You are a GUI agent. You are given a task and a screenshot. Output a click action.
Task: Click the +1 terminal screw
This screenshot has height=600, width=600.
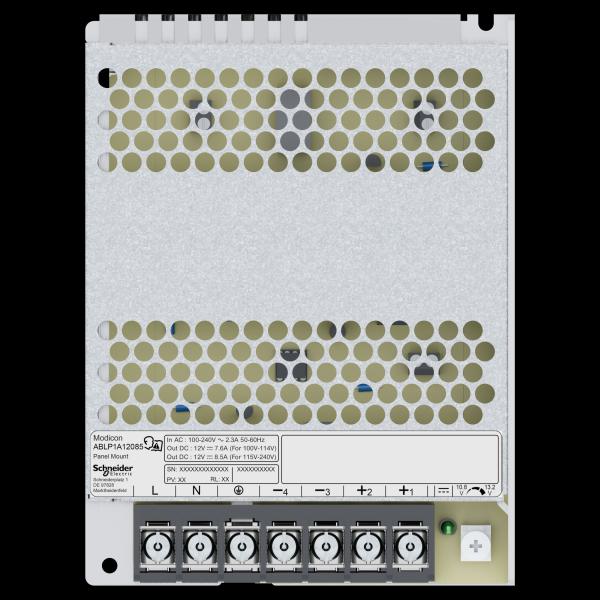click(405, 547)
